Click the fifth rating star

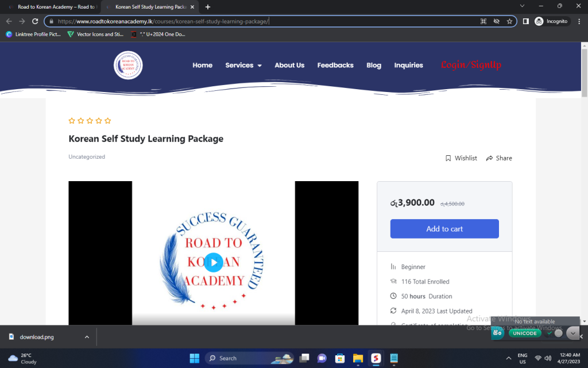coord(108,121)
